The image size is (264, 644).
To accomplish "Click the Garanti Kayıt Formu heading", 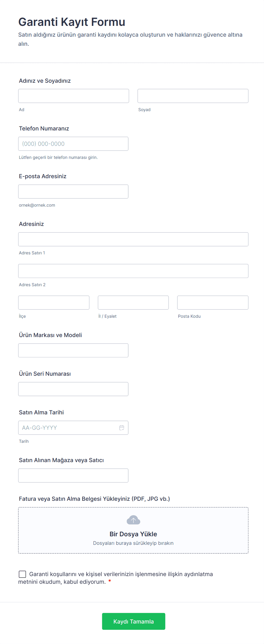I will click(x=72, y=22).
